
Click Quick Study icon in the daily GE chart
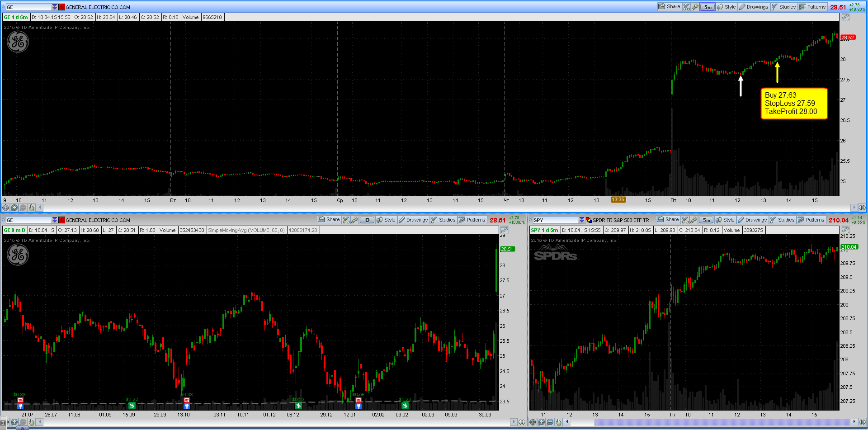(346, 220)
